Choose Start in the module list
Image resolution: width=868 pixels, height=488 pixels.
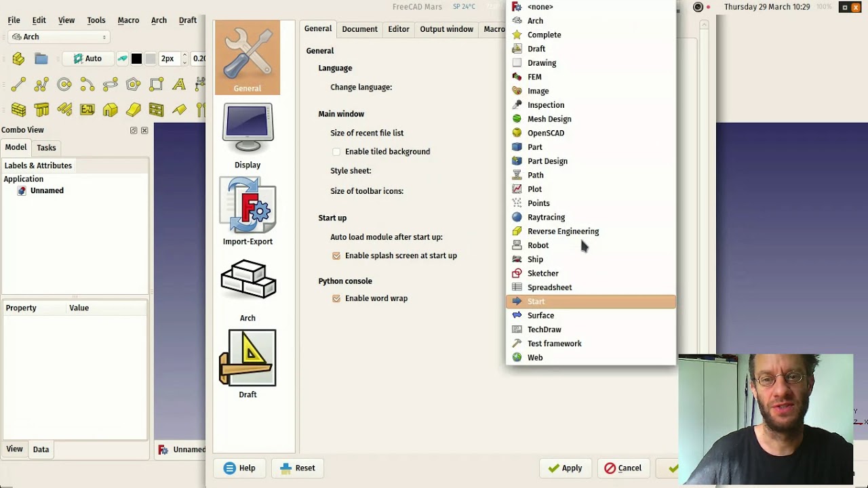point(591,302)
